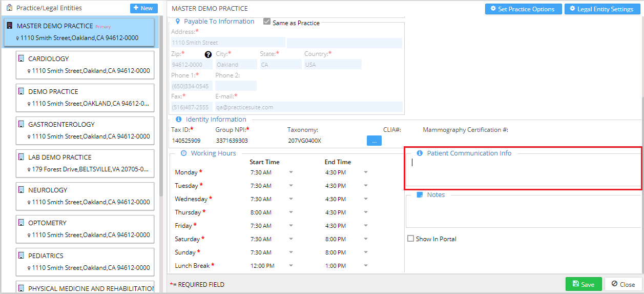Viewport: 644px width, 294px height.
Task: Click the Notes sticky note icon
Action: 420,195
